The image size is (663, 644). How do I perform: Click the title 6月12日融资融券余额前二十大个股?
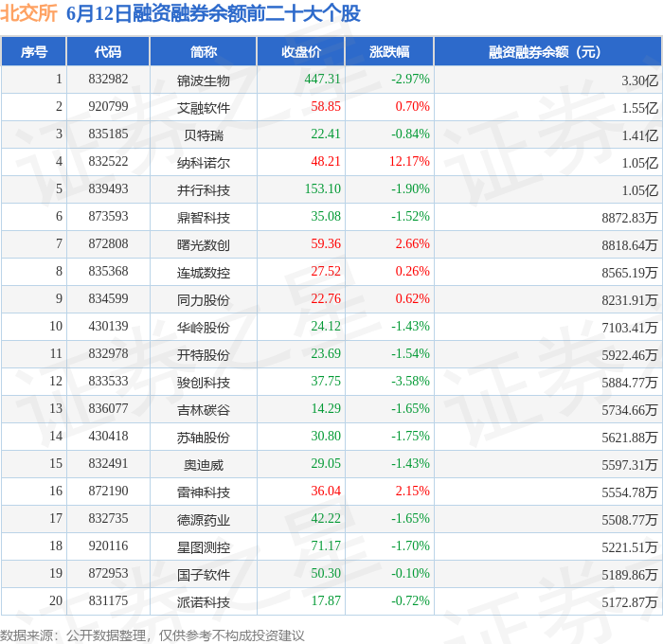[213, 13]
